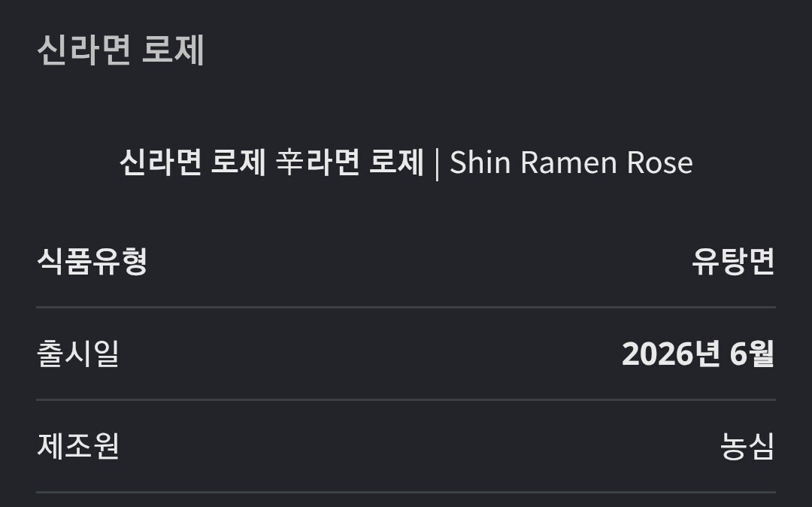
Task: Click the 2026년 year text
Action: click(x=671, y=354)
